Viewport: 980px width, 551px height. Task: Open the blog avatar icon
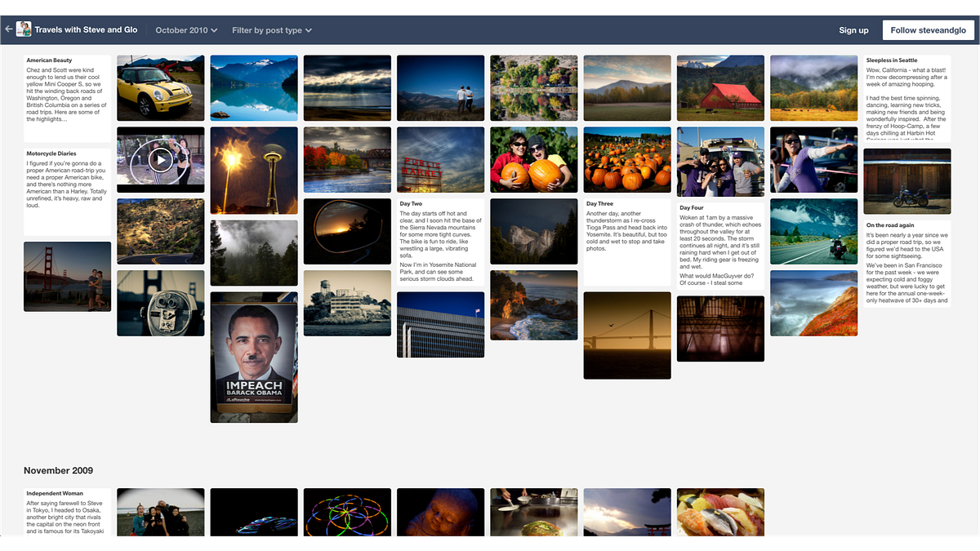click(24, 29)
